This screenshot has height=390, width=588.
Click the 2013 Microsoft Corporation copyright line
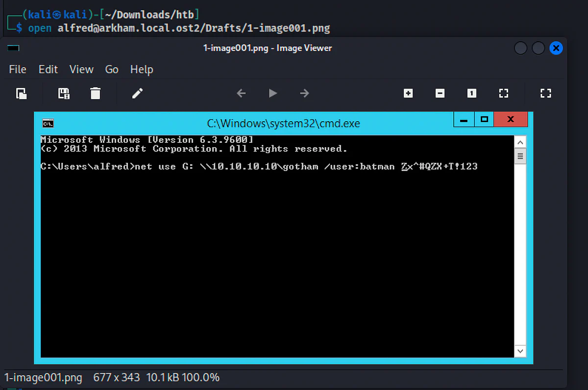click(x=194, y=149)
